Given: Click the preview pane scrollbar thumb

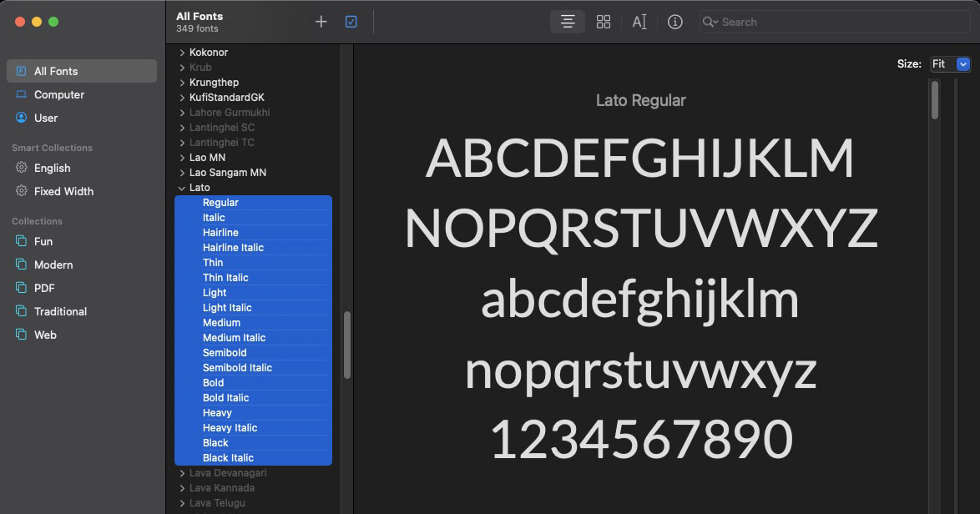Looking at the screenshot, I should (935, 100).
